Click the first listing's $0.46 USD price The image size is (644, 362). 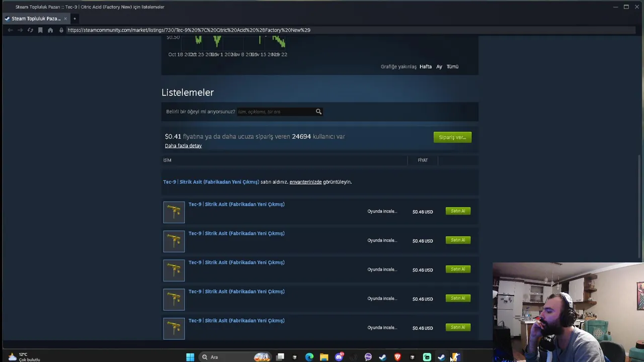pos(423,212)
